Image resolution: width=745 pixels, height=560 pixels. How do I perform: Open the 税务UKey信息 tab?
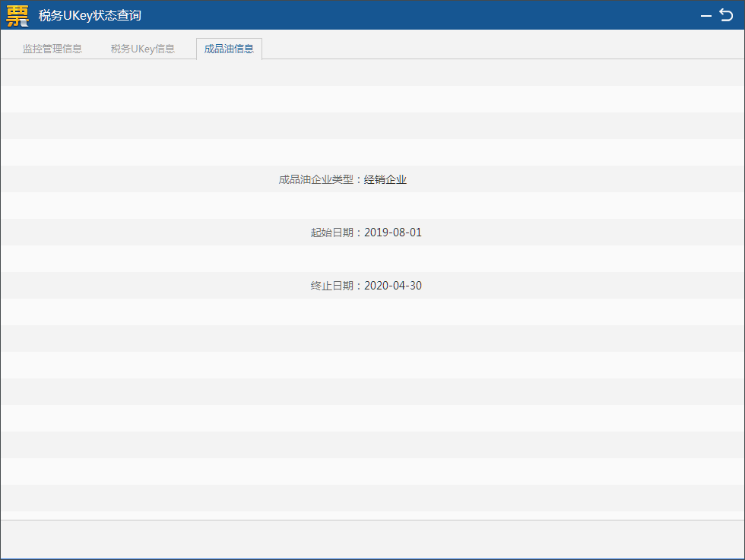coord(143,49)
